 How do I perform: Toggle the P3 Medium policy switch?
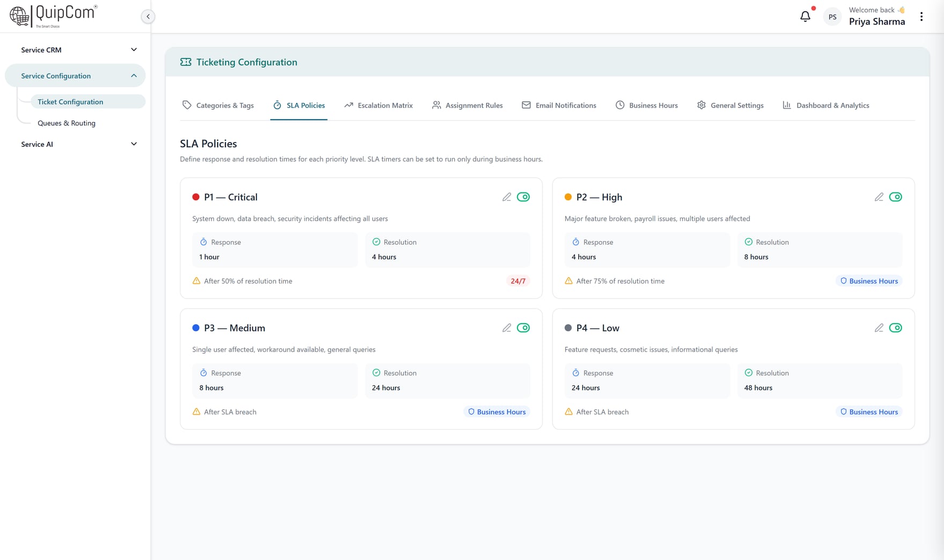pos(523,328)
